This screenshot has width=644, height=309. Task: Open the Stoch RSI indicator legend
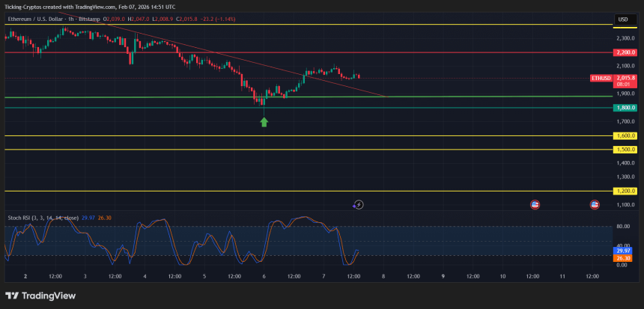pos(43,218)
